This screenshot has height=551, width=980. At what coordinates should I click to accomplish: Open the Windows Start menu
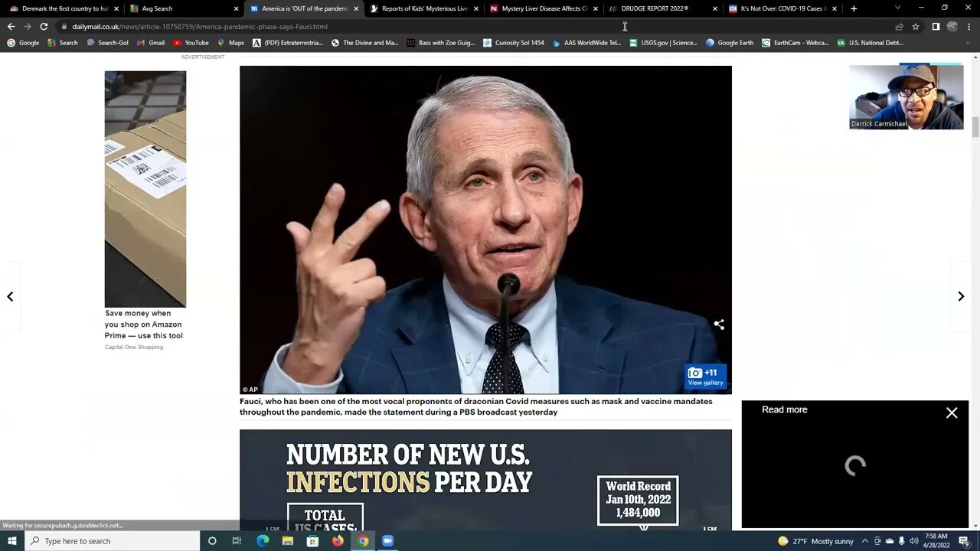tap(12, 541)
